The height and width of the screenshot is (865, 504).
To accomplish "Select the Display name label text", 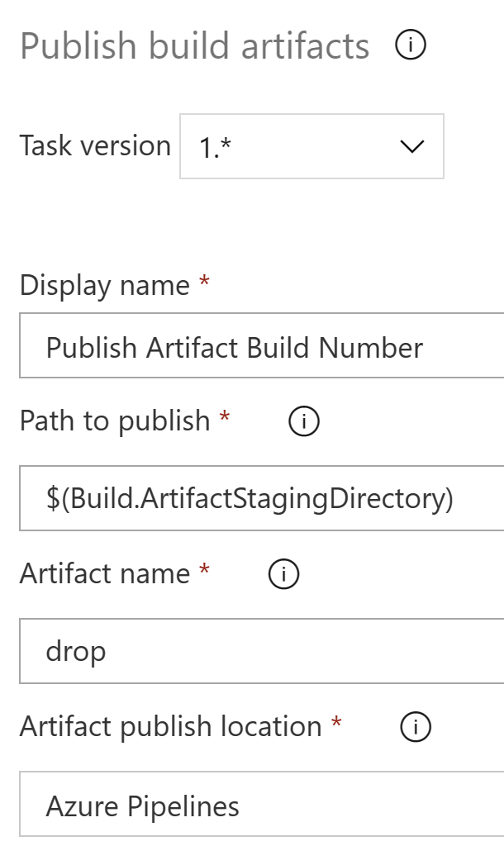I will click(x=105, y=286).
